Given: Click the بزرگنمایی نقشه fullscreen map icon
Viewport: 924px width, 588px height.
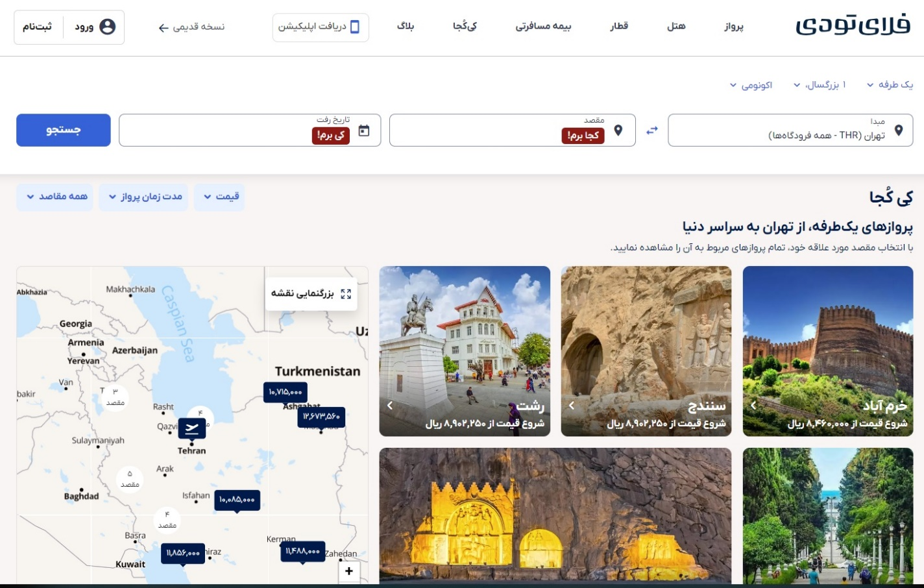Looking at the screenshot, I should pos(346,294).
